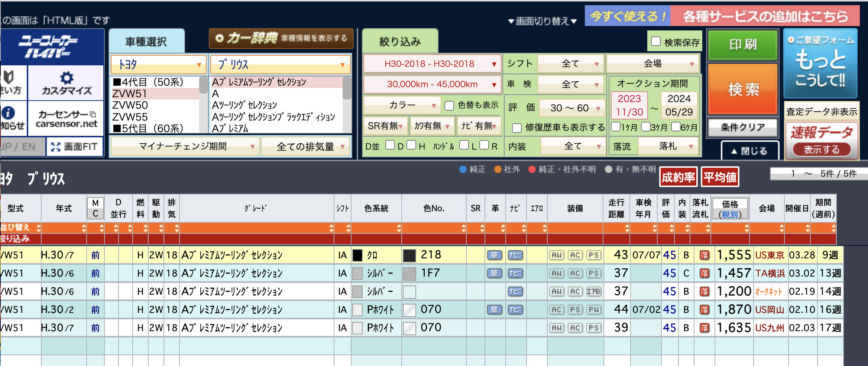This screenshot has width=868, height=366.
Task: Open the 画面切り替え menu
Action: [542, 21]
